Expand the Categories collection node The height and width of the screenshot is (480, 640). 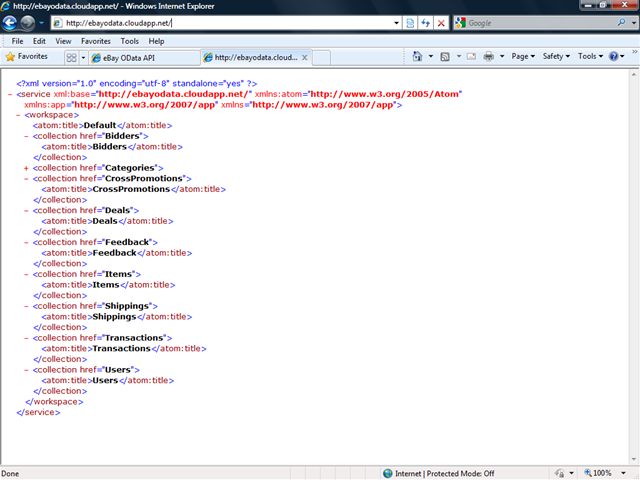26,168
